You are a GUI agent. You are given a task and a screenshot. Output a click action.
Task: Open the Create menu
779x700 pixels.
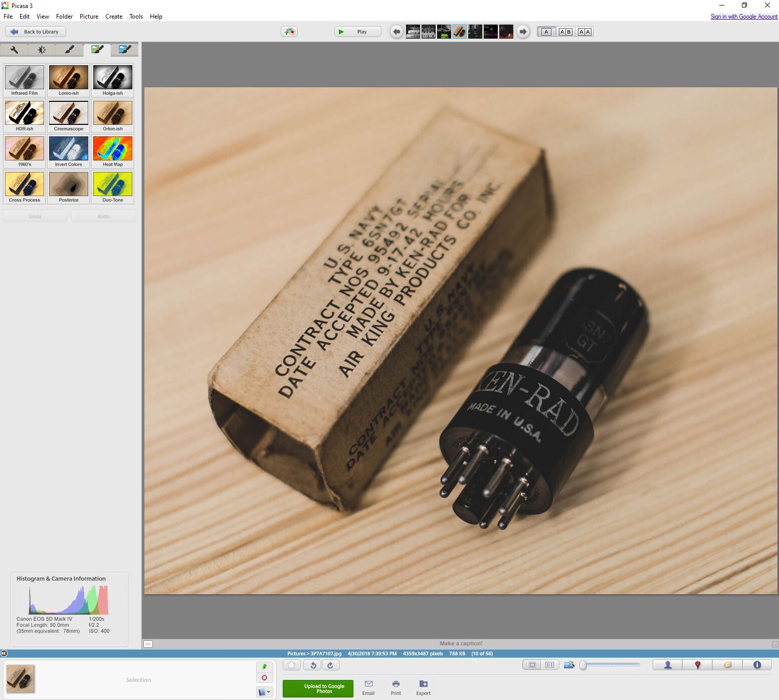114,17
